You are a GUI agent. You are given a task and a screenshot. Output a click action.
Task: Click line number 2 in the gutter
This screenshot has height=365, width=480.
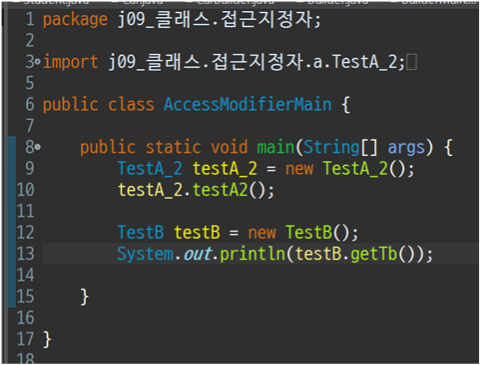[30, 41]
